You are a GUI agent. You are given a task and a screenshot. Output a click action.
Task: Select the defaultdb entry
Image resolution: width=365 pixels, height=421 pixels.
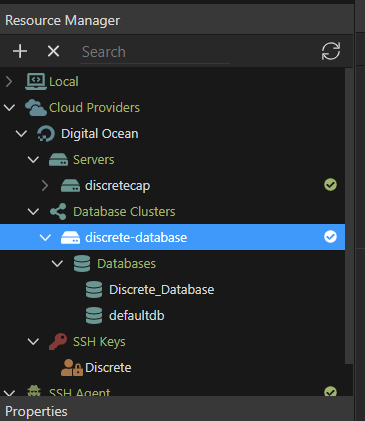[137, 316]
